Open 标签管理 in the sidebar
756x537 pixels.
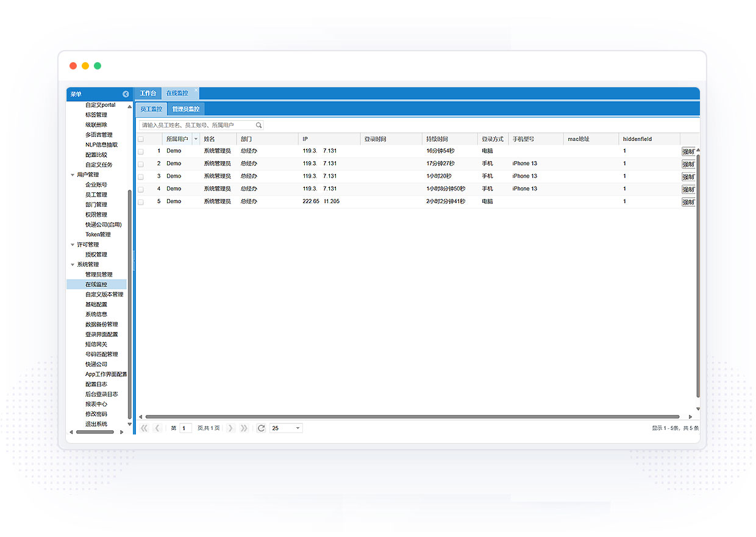(96, 115)
